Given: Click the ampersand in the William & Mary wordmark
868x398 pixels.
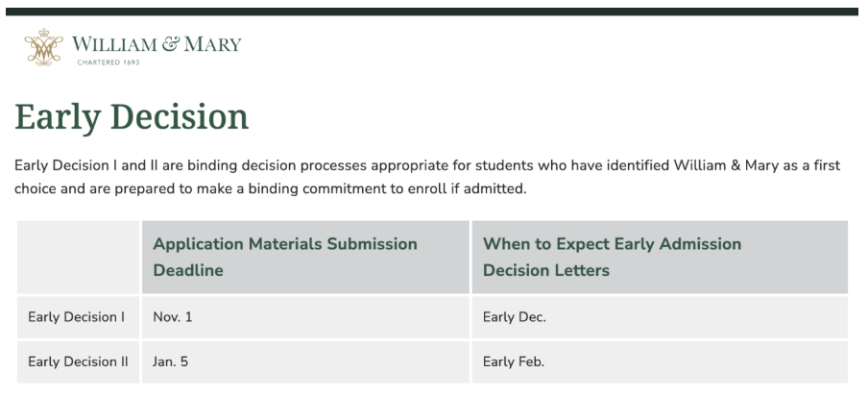Looking at the screenshot, I should [171, 44].
